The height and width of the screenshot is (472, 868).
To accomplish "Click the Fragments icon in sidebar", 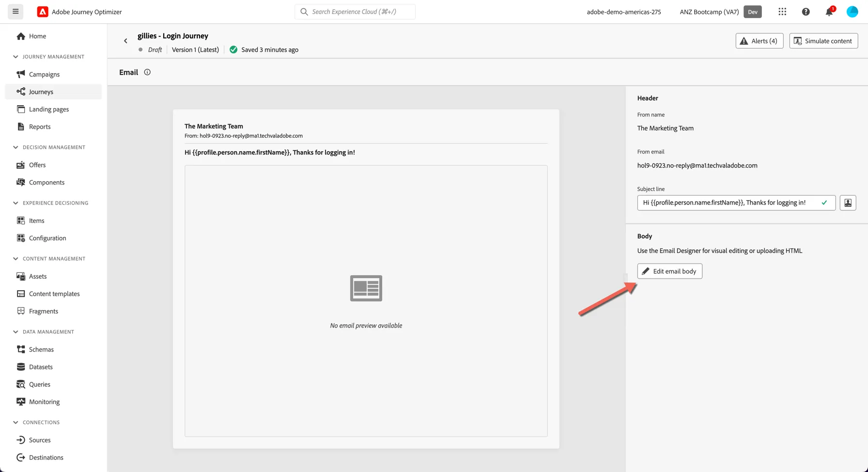I will [21, 311].
